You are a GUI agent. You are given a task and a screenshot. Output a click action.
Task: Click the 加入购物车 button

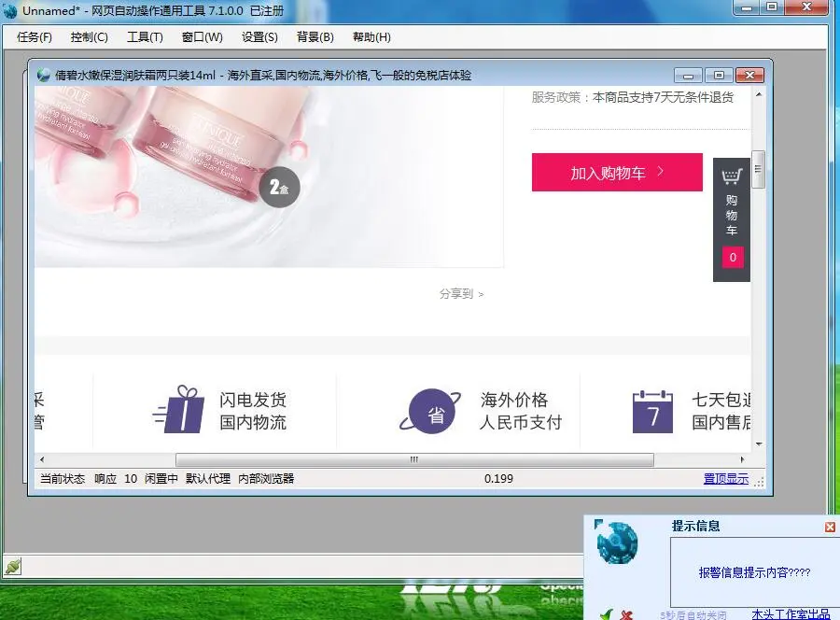[x=617, y=172]
